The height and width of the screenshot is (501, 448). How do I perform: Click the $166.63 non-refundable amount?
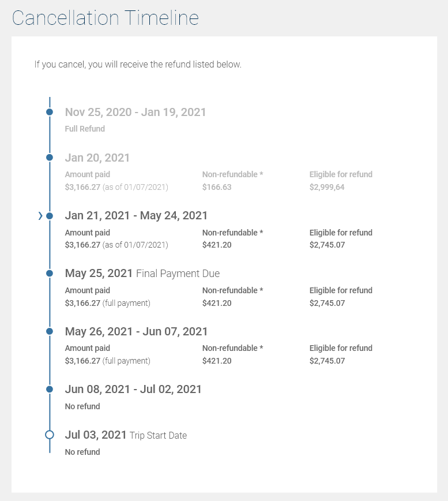[x=217, y=187]
